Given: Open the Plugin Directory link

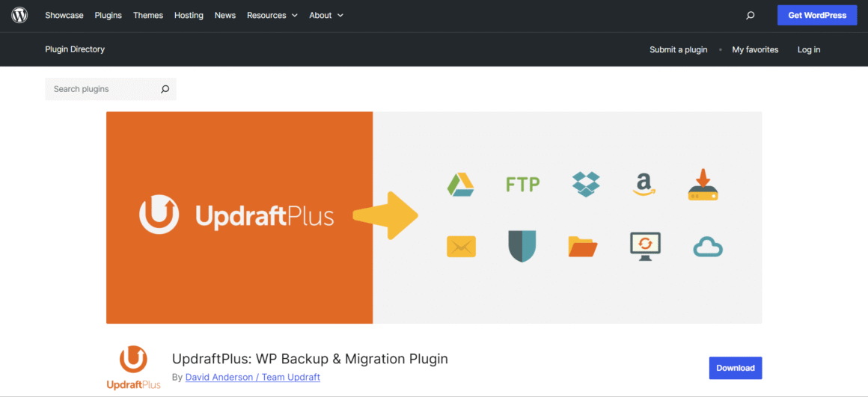Looking at the screenshot, I should (75, 49).
